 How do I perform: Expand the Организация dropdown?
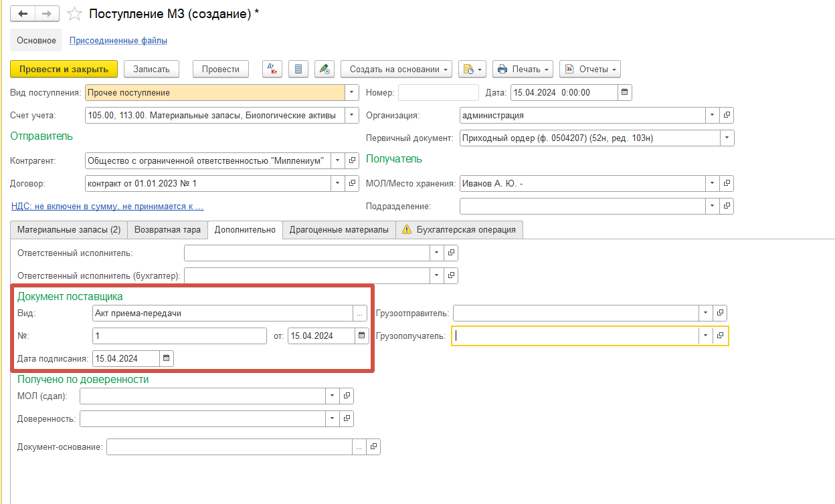[713, 115]
